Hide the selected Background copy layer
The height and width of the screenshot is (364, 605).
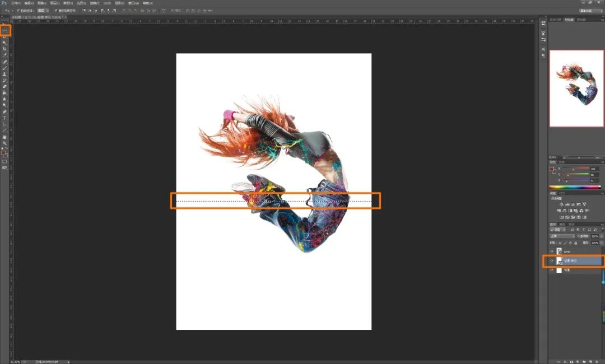552,260
